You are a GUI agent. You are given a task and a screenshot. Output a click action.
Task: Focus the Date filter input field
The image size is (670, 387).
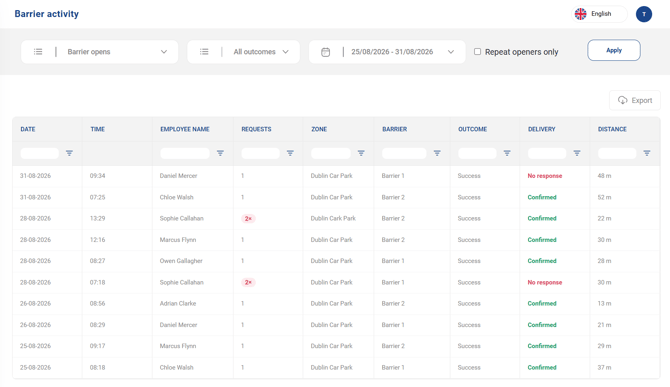click(x=39, y=153)
